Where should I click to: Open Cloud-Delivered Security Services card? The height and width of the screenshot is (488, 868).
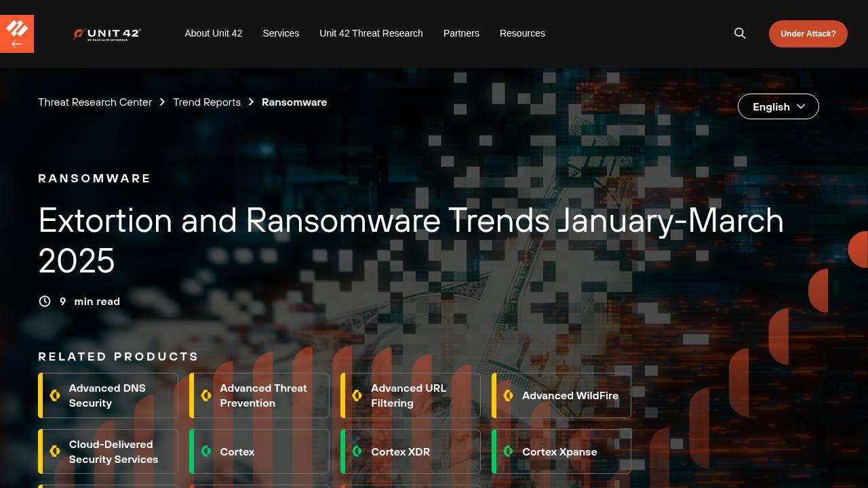[x=108, y=451]
